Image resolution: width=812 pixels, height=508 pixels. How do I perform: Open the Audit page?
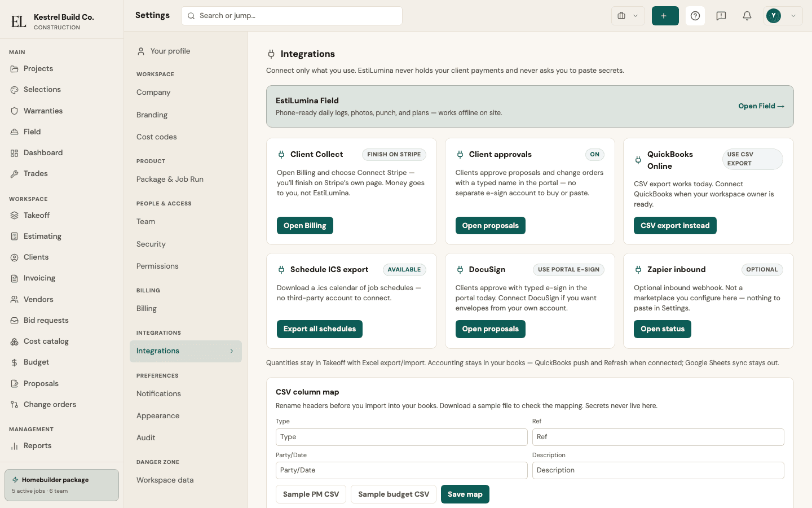pos(186,438)
